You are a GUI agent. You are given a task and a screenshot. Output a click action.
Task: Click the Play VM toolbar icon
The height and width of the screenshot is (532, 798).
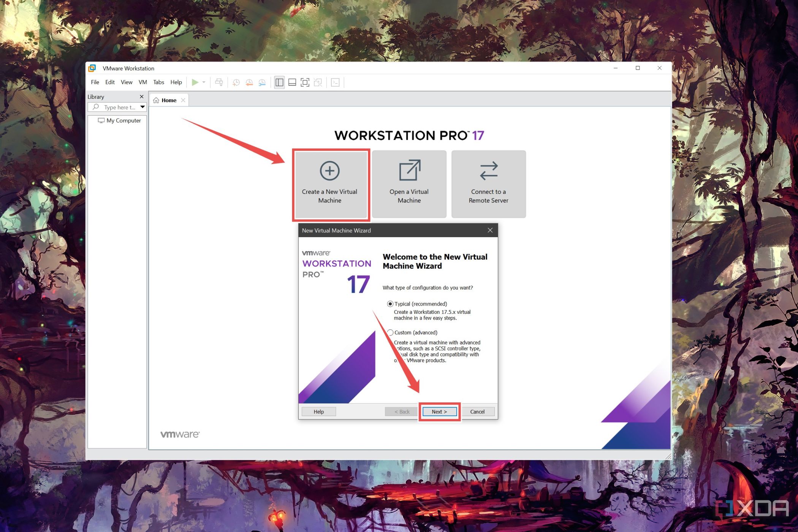[196, 82]
